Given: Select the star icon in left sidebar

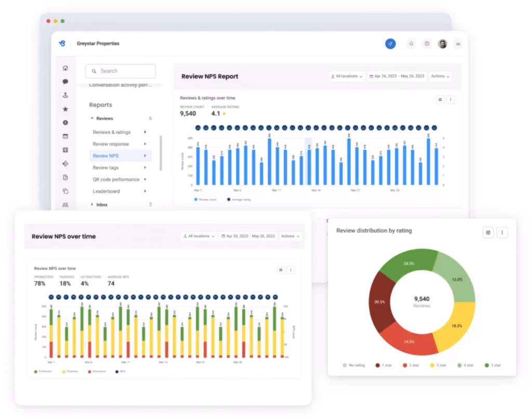Looking at the screenshot, I should click(x=65, y=109).
